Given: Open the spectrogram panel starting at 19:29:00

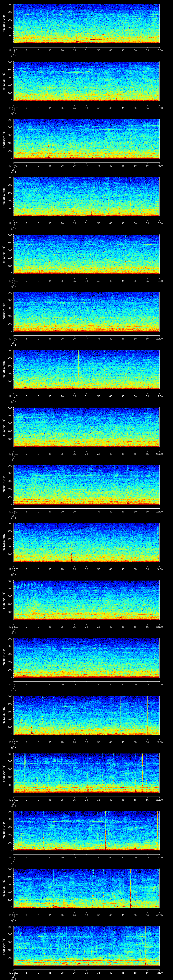Looking at the screenshot, I should click(86, 888).
